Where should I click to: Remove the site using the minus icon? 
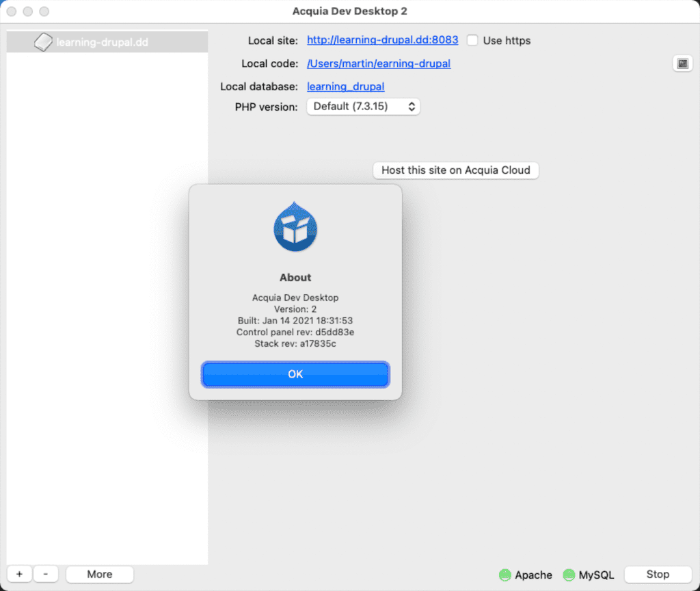46,574
